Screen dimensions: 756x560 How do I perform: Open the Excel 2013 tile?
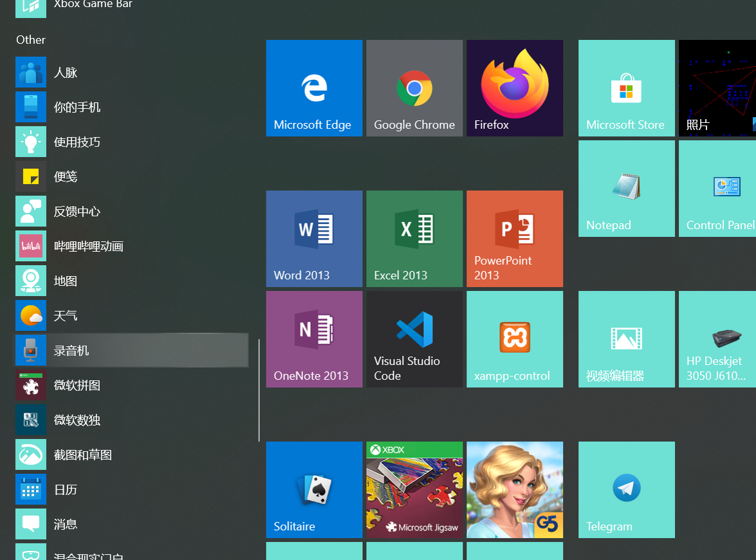tap(414, 239)
